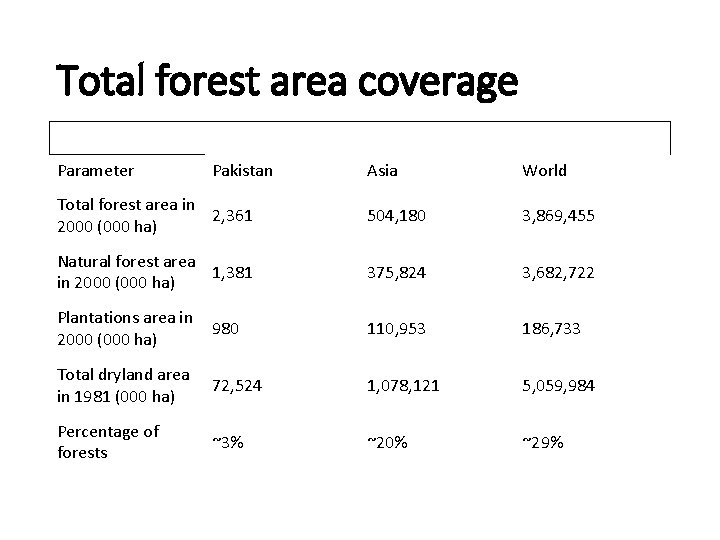
Task: Select row label 'Natural forest area in 2000 (000 ha)'
Action: (x=126, y=272)
